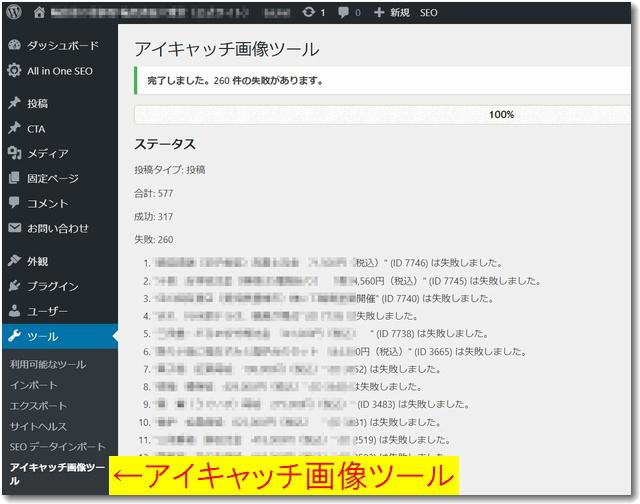The image size is (640, 504).
Task: Open SEO データインポート submenu link
Action: click(58, 446)
